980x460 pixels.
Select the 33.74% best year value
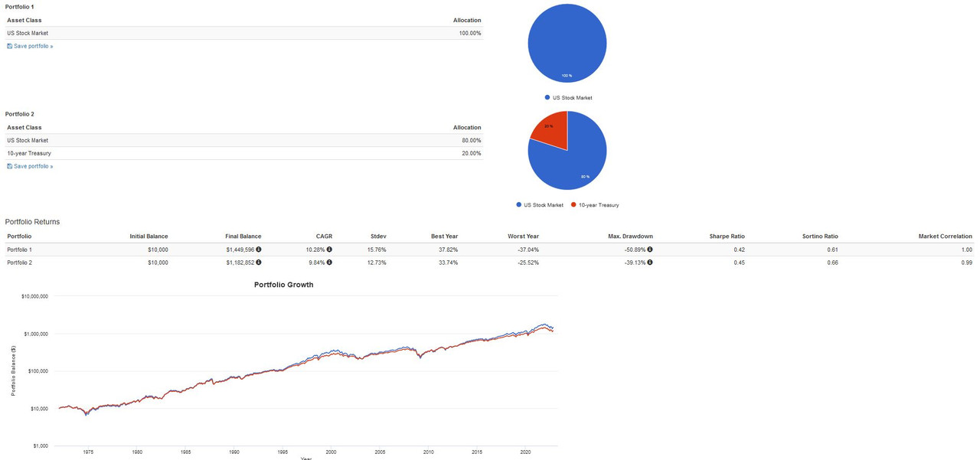[x=448, y=263]
